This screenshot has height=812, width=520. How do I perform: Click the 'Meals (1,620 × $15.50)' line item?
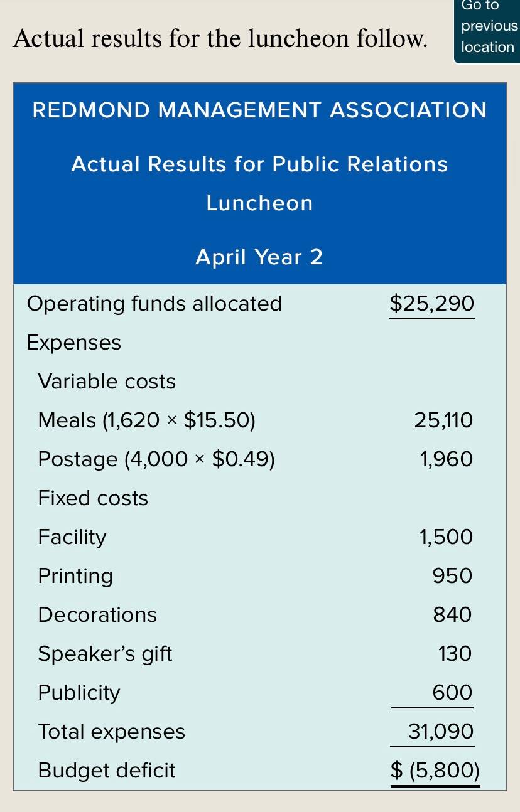[147, 420]
